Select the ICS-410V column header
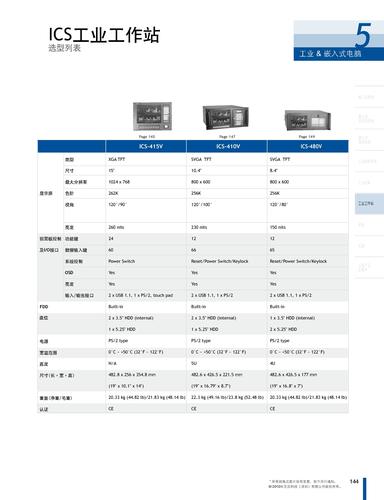This screenshot has width=384, height=500. click(x=227, y=146)
